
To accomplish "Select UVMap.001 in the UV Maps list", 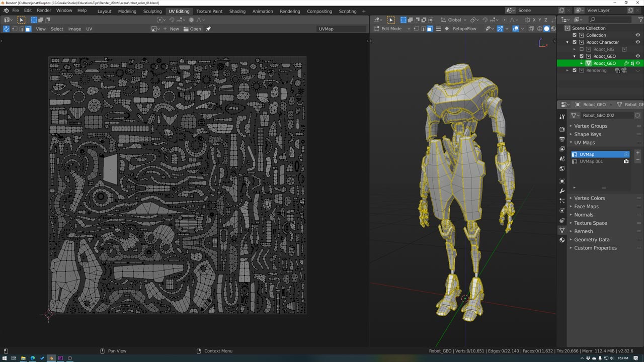I will tap(591, 161).
